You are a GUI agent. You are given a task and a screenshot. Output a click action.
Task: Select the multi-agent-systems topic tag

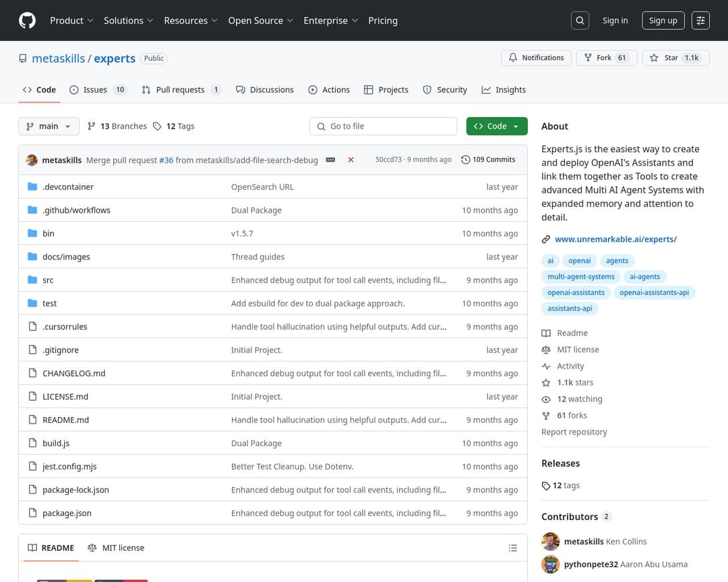[x=580, y=277]
